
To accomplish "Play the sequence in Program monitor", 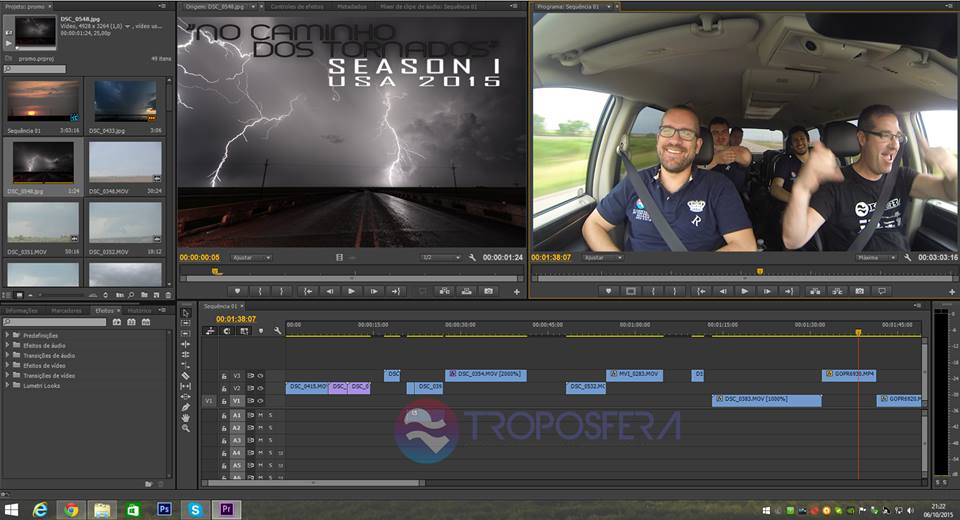I will tap(744, 292).
